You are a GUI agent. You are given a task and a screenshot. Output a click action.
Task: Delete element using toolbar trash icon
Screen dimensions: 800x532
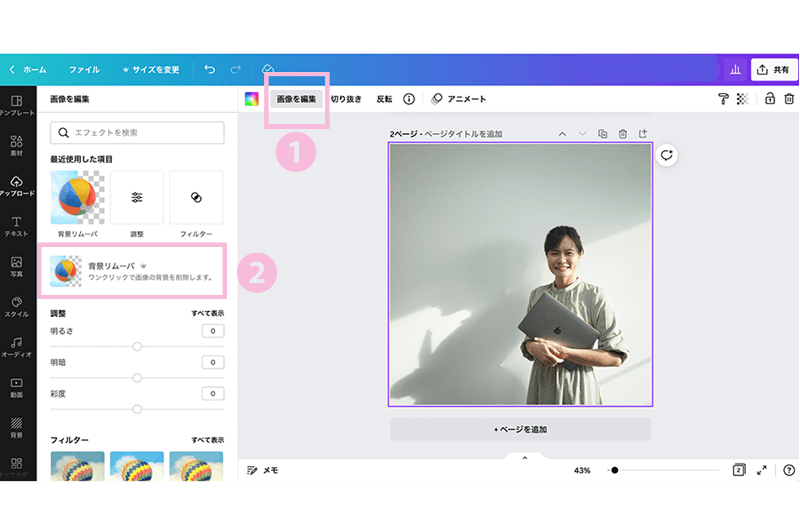(x=789, y=99)
